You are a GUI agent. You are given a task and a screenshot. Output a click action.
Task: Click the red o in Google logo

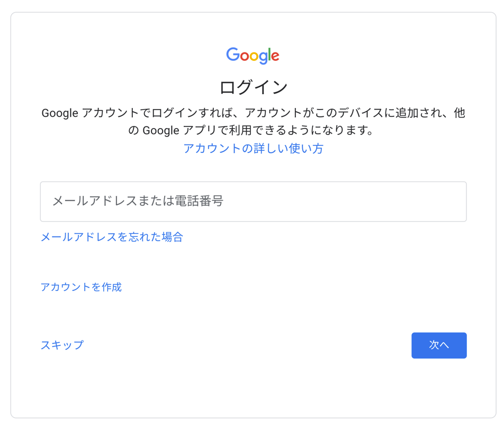[244, 56]
